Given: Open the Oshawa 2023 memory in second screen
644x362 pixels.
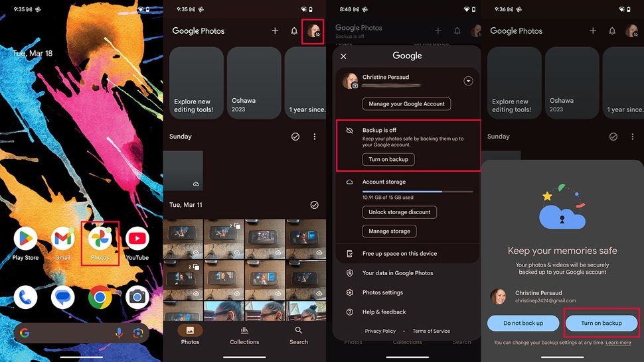Looking at the screenshot, I should [x=254, y=83].
